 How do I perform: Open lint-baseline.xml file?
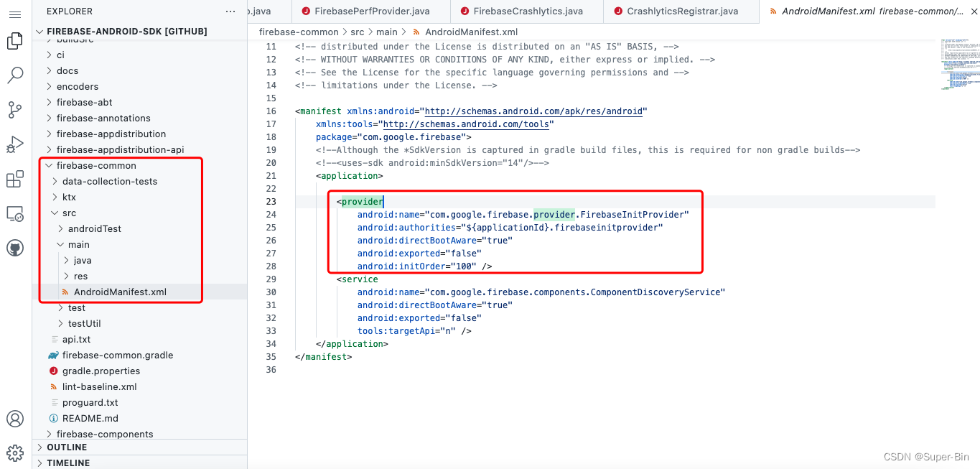point(140,386)
